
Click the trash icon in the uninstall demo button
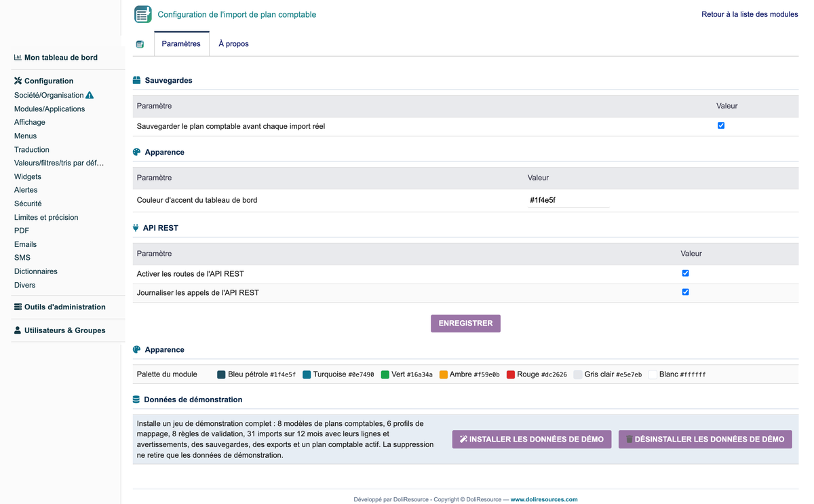629,440
